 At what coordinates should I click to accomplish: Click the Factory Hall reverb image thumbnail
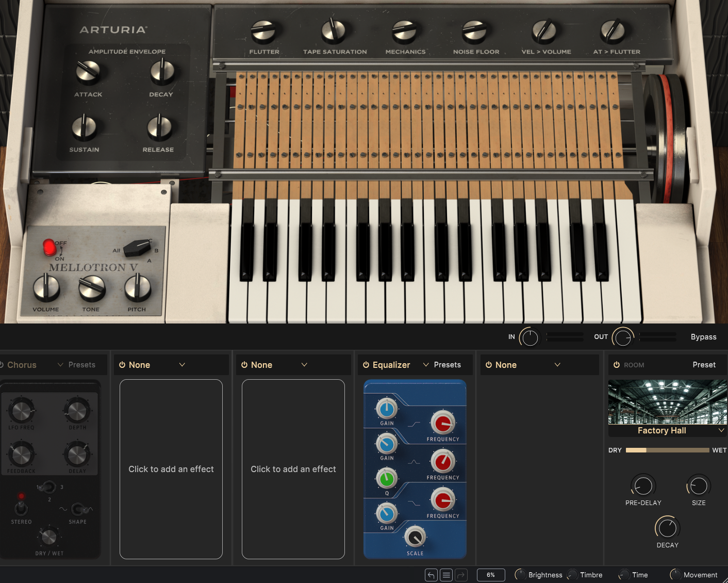coord(667,402)
